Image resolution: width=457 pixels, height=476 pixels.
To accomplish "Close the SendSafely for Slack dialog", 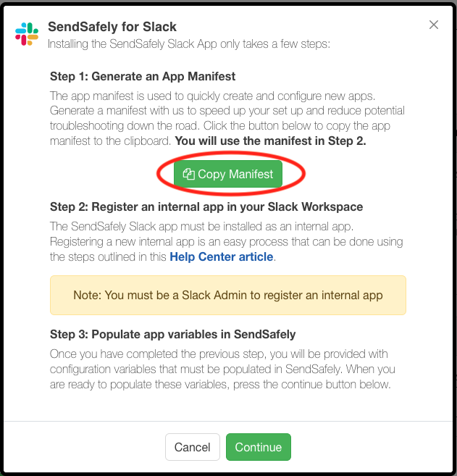I will point(434,25).
